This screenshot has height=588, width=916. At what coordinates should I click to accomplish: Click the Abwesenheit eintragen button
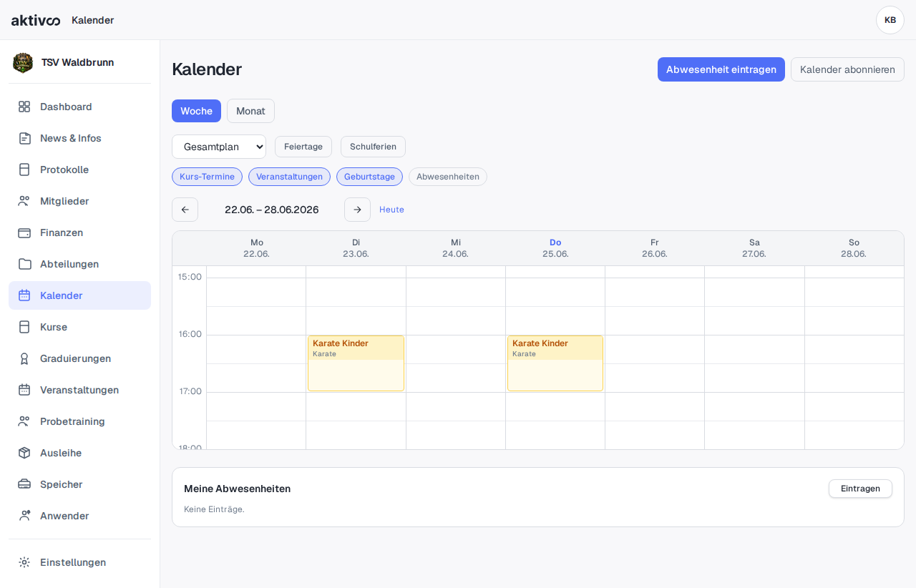[721, 69]
